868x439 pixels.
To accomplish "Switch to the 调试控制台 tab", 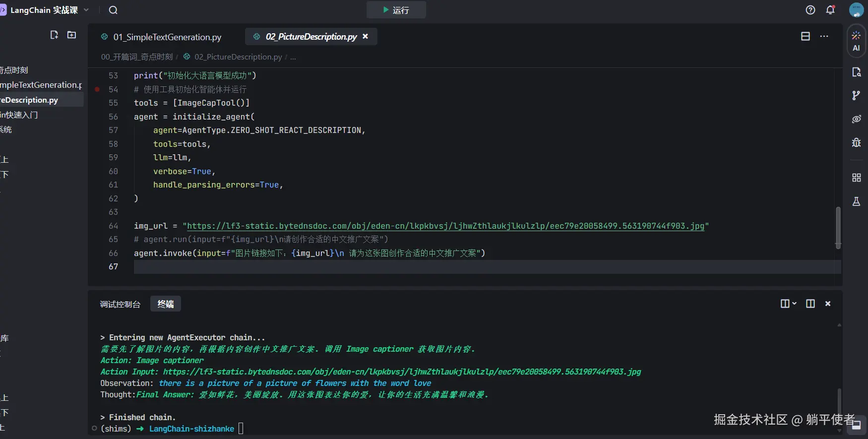I will tap(120, 304).
